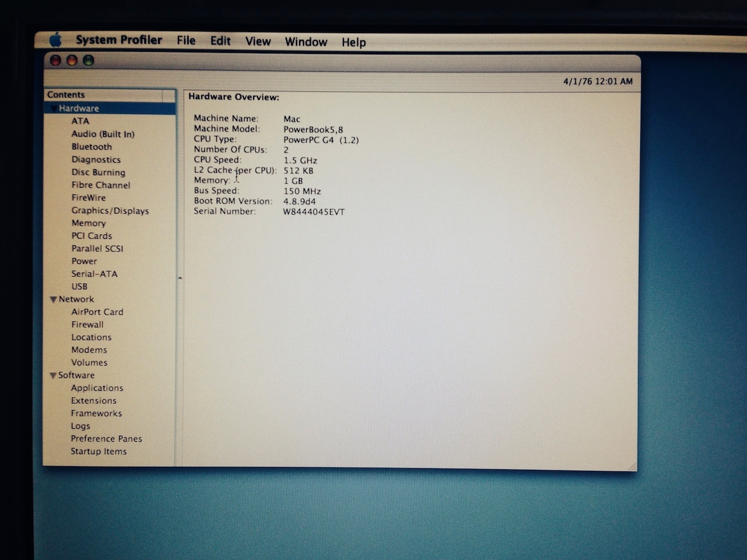Click the Bus Speed value 150 MHz
This screenshot has height=560, width=747.
[x=302, y=191]
